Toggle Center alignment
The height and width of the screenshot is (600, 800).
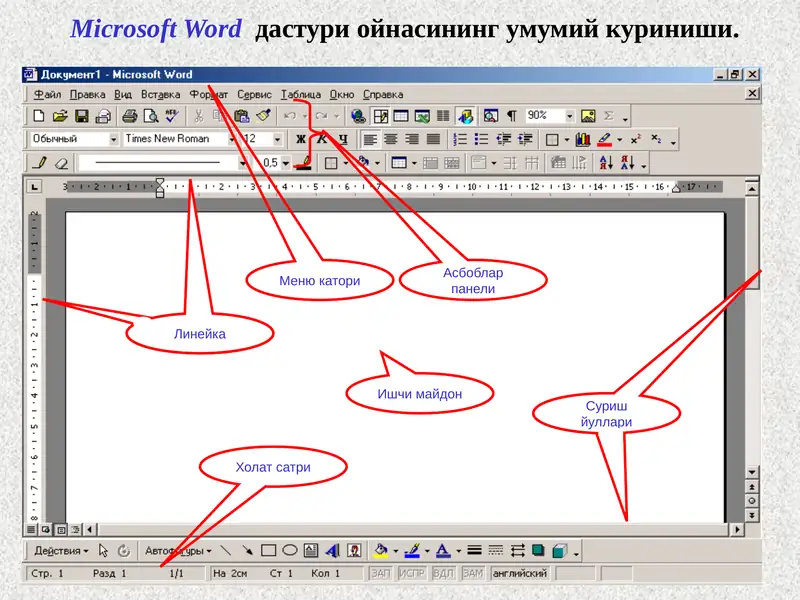pos(391,139)
